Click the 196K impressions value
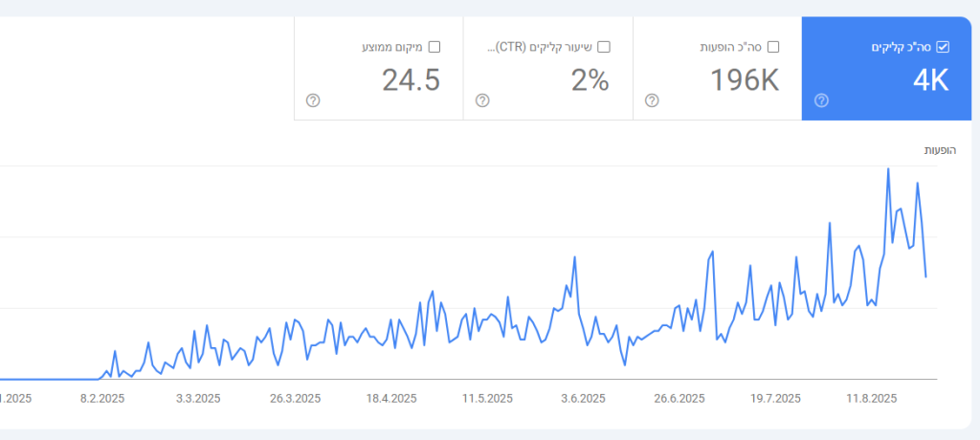 (x=745, y=81)
